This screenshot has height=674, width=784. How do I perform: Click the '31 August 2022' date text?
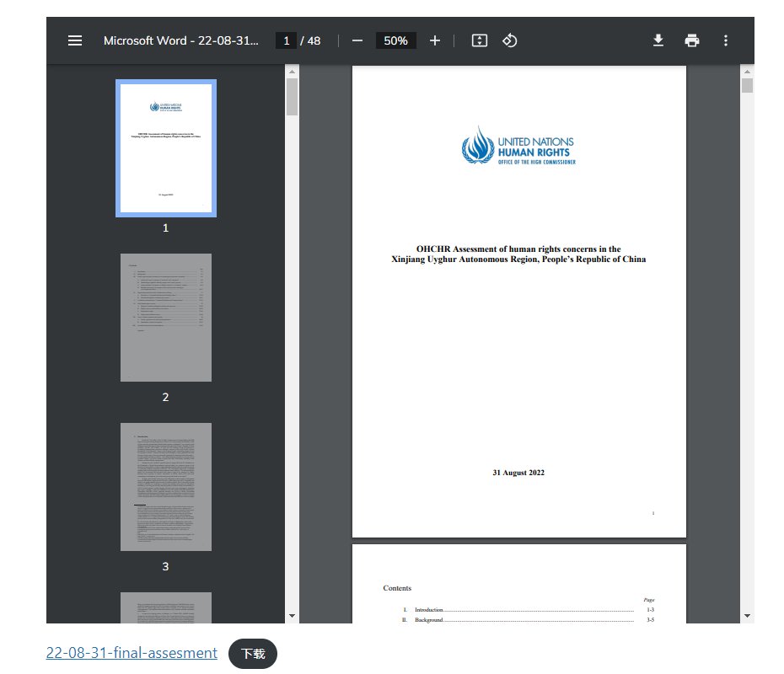point(518,473)
